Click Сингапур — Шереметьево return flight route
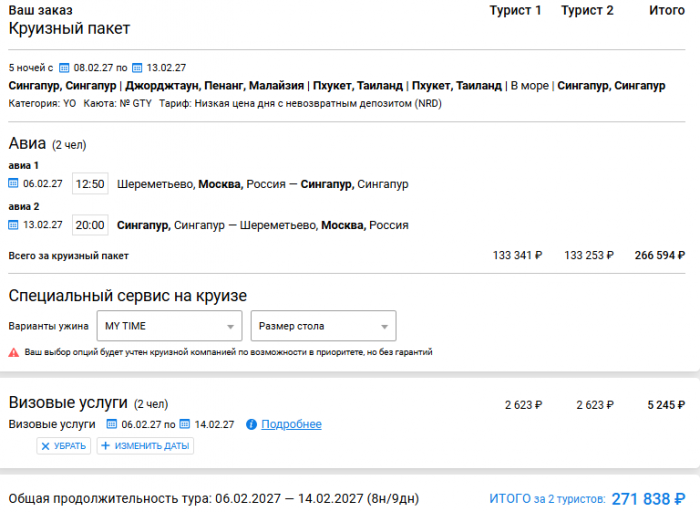This screenshot has width=700, height=512. [262, 225]
